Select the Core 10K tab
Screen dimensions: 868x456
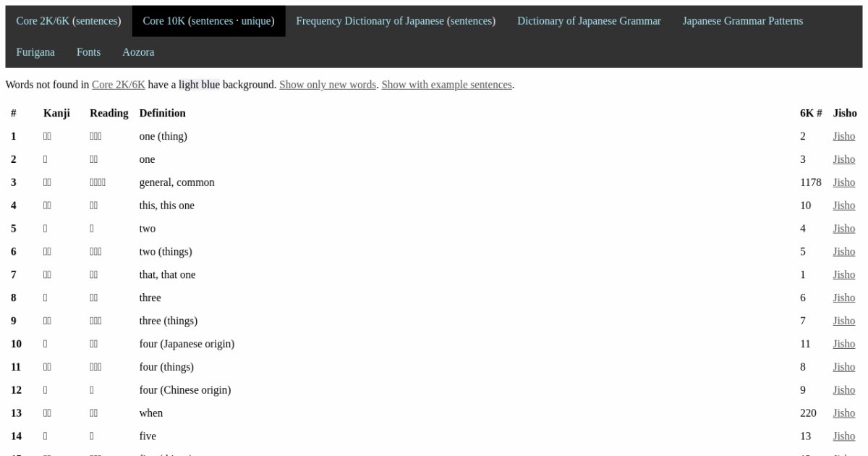[x=208, y=21]
